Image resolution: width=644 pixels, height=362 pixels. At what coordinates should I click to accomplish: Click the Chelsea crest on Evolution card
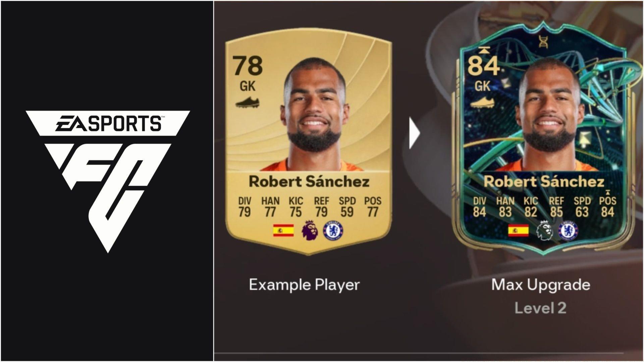click(568, 231)
